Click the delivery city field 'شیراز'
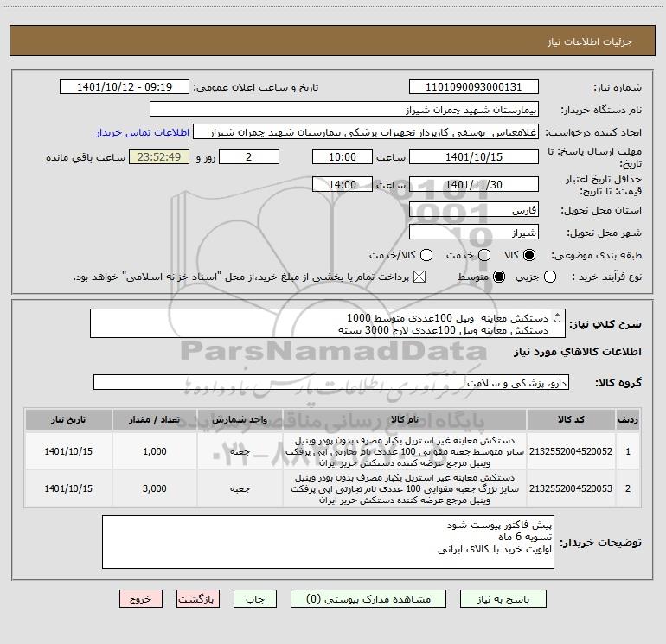Image resolution: width=666 pixels, height=644 pixels. 474,233
